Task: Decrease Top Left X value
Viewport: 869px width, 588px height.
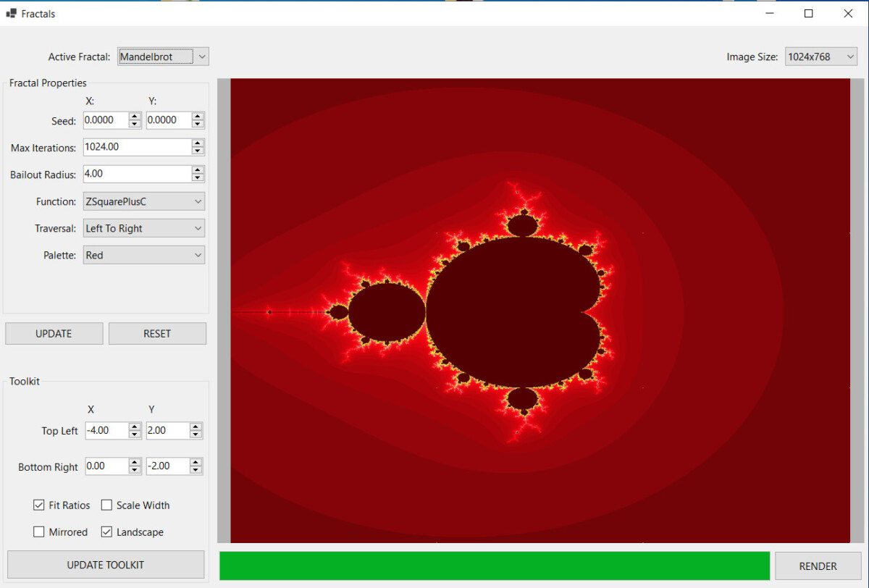Action: (x=135, y=434)
